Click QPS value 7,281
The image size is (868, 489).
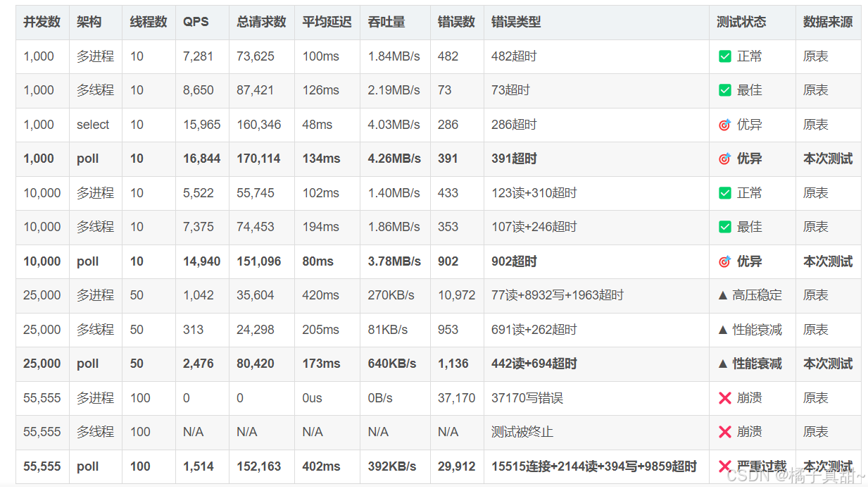198,56
